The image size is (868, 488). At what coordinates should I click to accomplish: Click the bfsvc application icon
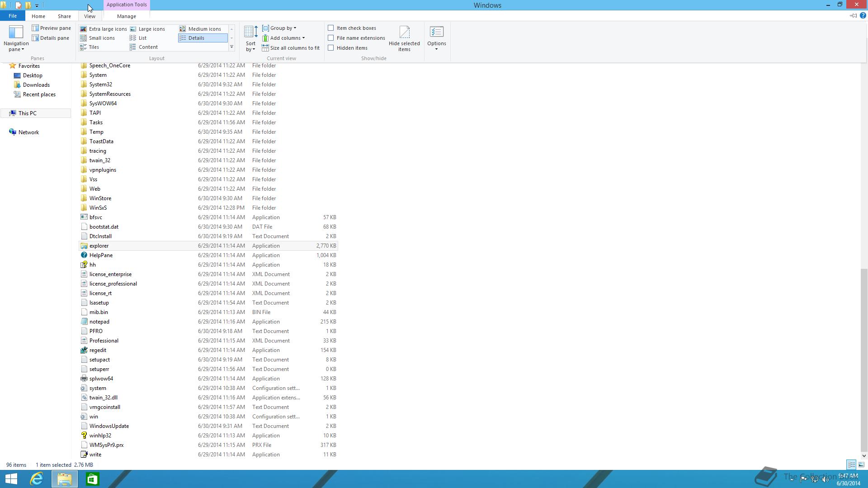tap(84, 217)
